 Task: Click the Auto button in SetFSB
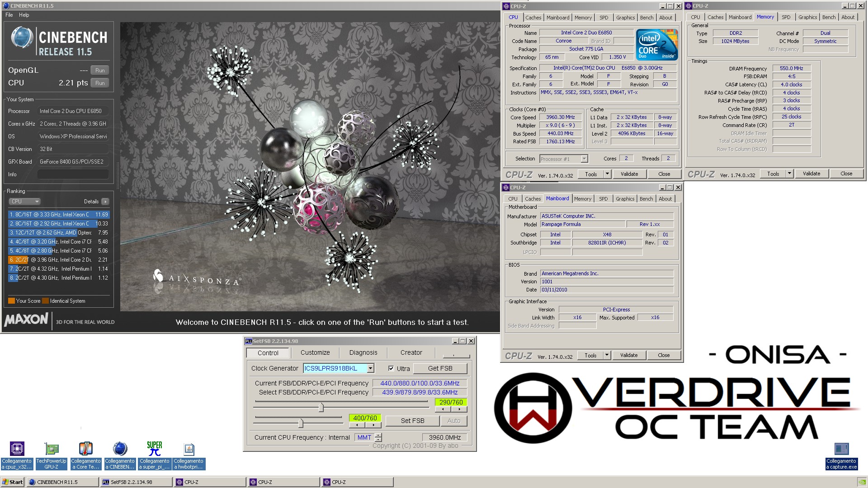453,421
